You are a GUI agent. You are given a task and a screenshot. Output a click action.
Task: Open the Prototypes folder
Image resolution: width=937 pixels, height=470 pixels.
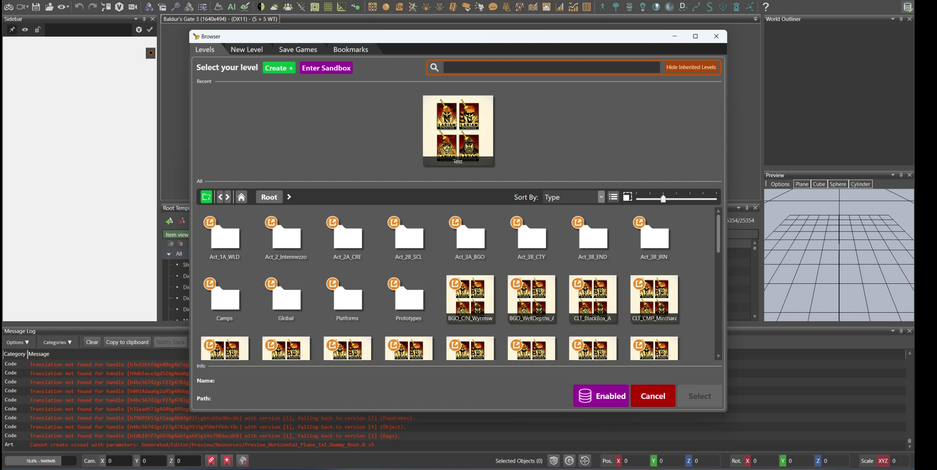[x=408, y=298]
